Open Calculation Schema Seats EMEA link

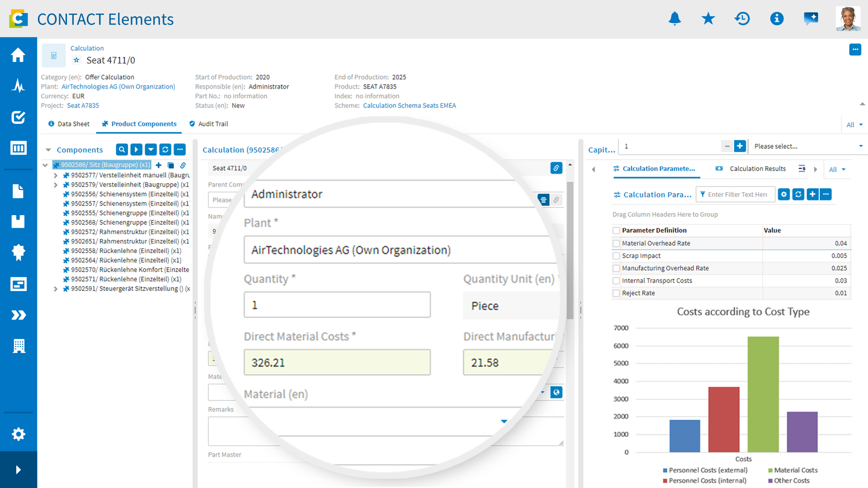pos(409,105)
